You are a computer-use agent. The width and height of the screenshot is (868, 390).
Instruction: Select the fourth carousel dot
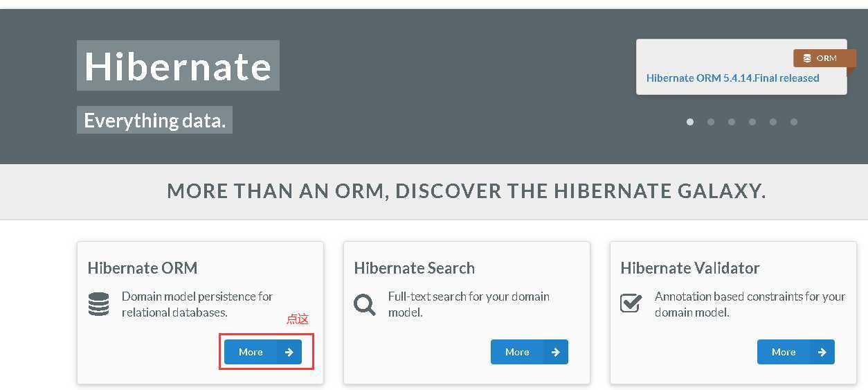point(752,122)
